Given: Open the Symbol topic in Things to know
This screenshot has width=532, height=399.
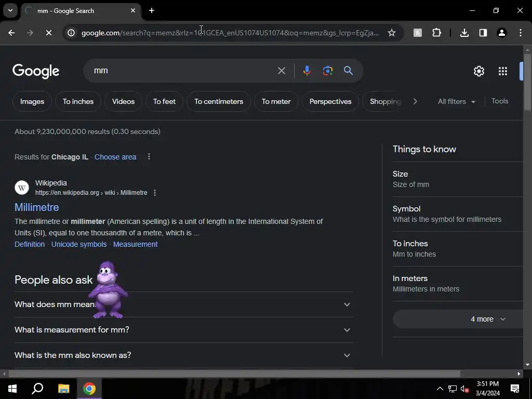Looking at the screenshot, I should tap(458, 214).
